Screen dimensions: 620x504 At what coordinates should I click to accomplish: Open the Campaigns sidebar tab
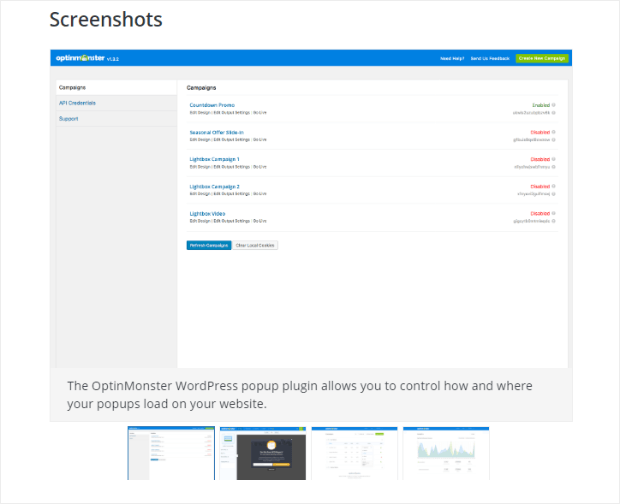point(116,87)
